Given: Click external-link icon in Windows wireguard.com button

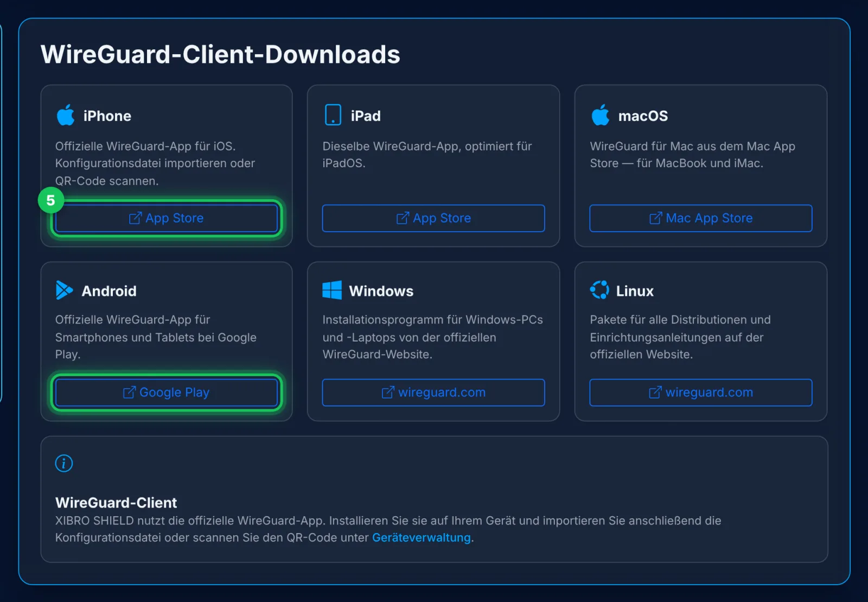Looking at the screenshot, I should tap(388, 392).
